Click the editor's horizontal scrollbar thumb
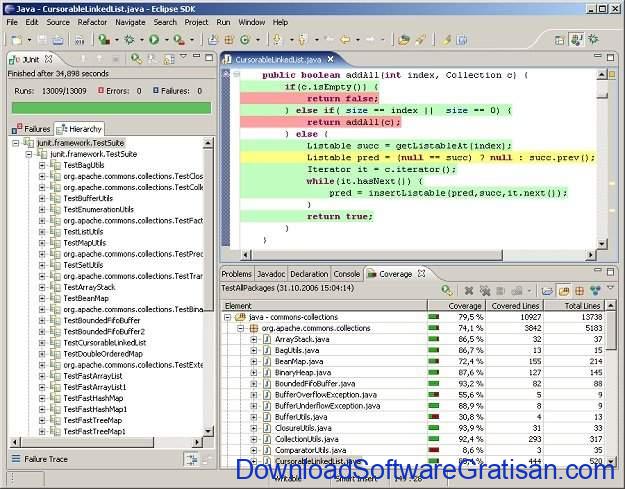 pyautogui.click(x=377, y=255)
